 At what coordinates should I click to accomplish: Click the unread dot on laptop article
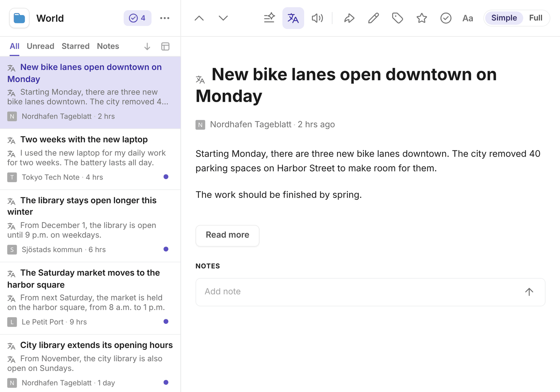click(166, 177)
